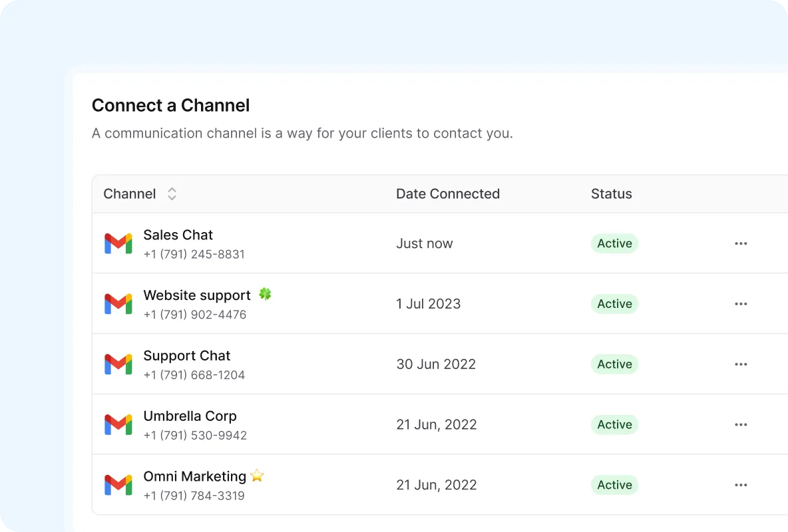Viewport: 788px width, 532px height.
Task: Click the Gmail icon beside Website support
Action: pos(118,304)
